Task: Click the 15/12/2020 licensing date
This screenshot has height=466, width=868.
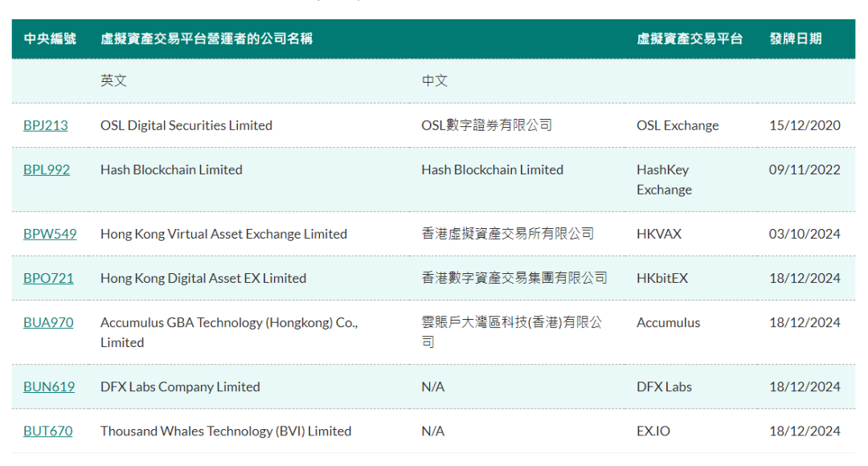Action: click(805, 125)
